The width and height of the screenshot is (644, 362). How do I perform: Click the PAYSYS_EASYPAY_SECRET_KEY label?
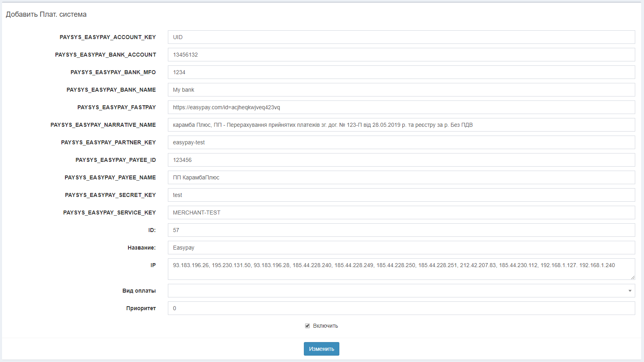(x=110, y=195)
